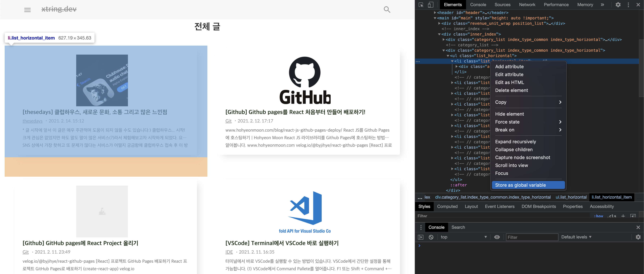
Task: Choose Store as global variable
Action: coord(520,185)
